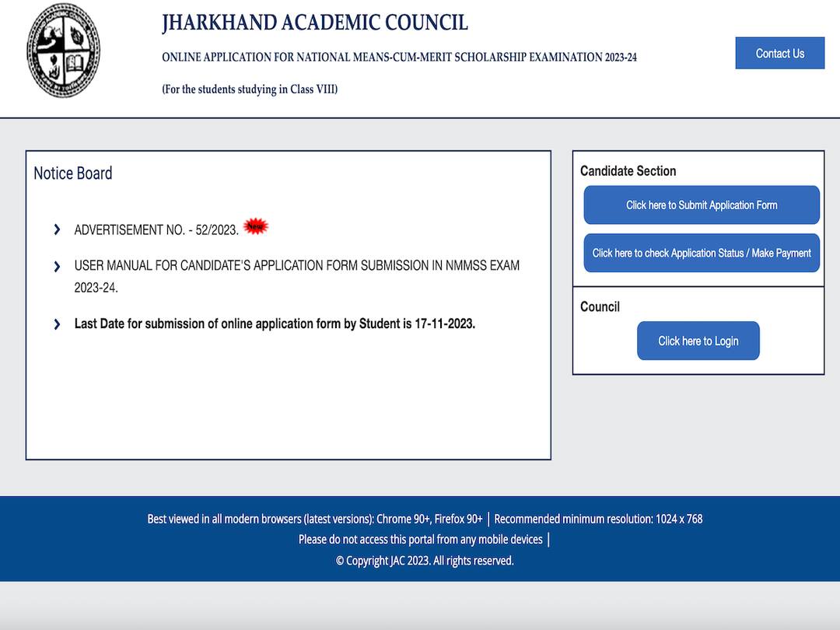Click the Council section heading
The height and width of the screenshot is (630, 840).
pyautogui.click(x=600, y=307)
